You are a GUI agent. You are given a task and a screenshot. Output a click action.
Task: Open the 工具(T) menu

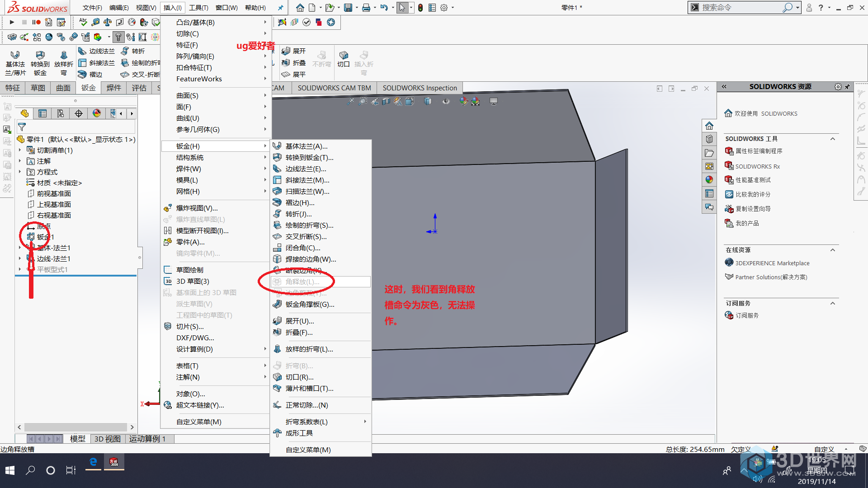click(x=198, y=8)
